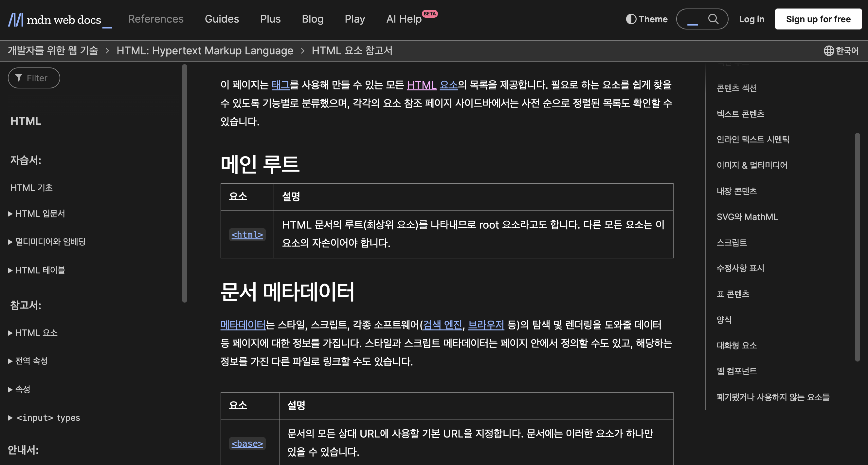The width and height of the screenshot is (868, 465).
Task: Click the globe language icon
Action: [x=829, y=50]
